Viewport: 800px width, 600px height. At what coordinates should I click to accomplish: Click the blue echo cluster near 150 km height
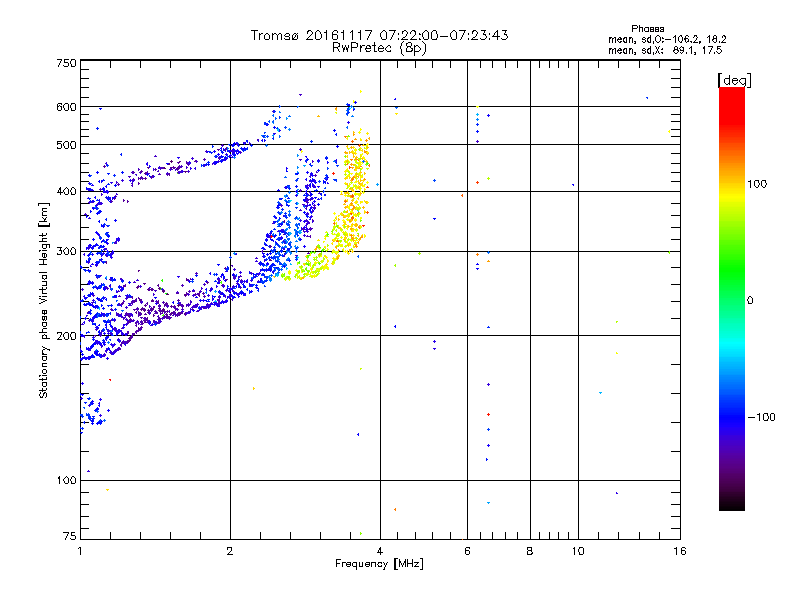93,411
